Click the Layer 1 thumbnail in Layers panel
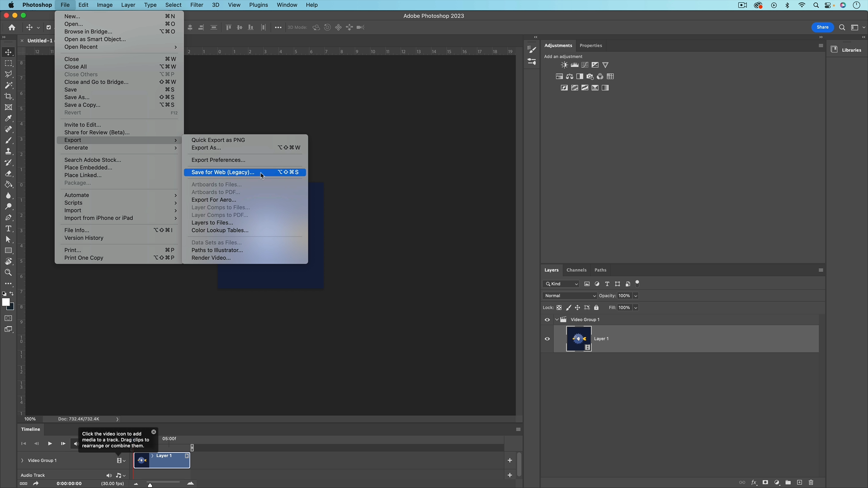 (x=579, y=338)
